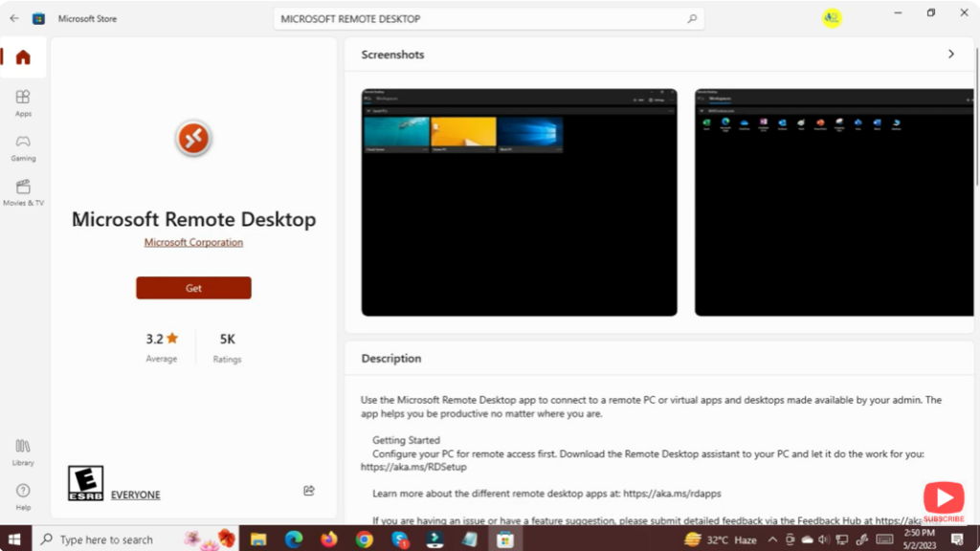Open the Gaming section
The width and height of the screenshot is (980, 551).
click(x=23, y=146)
